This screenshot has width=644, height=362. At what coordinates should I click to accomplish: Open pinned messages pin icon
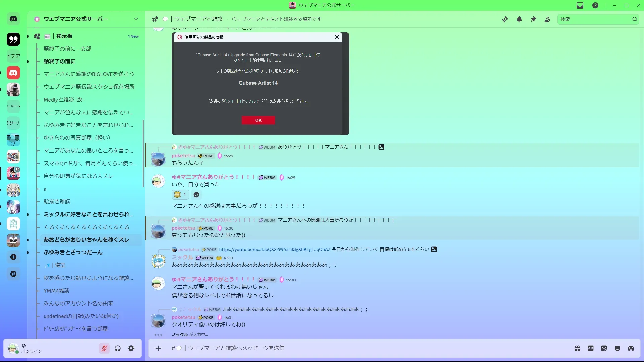pyautogui.click(x=533, y=19)
